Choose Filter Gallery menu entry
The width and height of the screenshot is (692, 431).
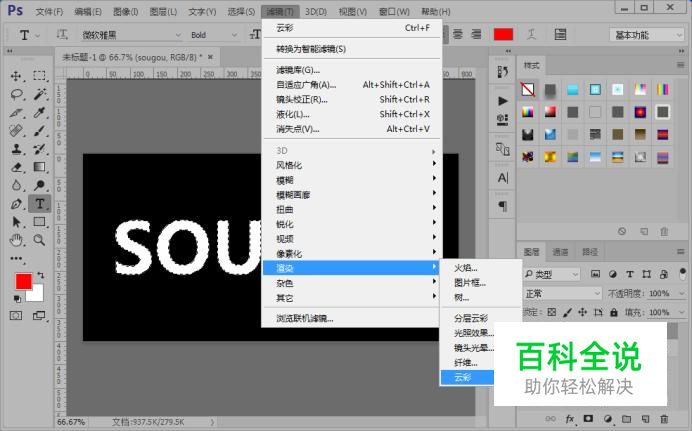pos(352,70)
